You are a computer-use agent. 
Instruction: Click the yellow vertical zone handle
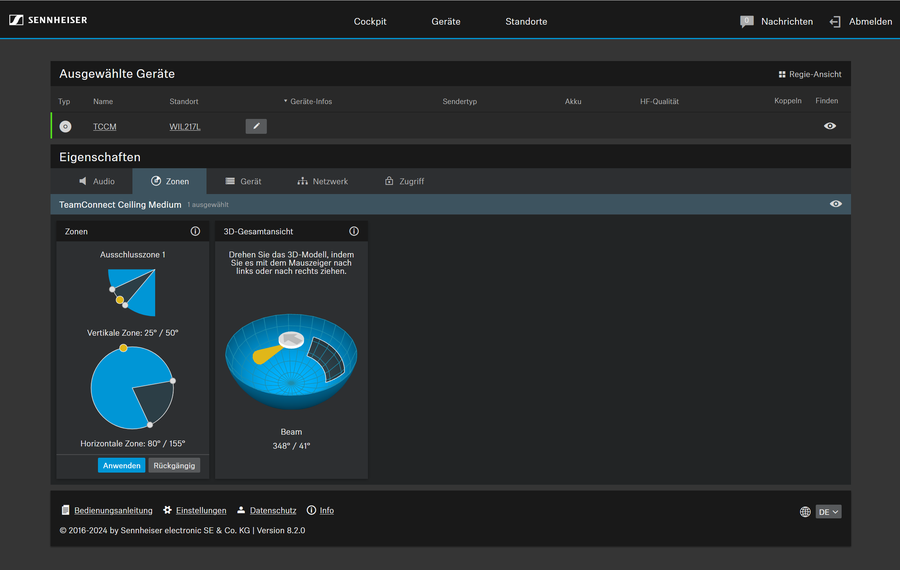pos(119,300)
